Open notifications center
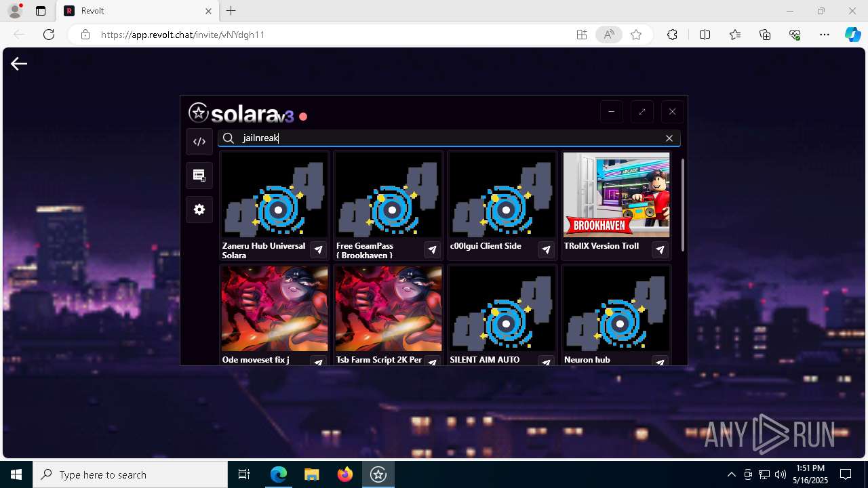868x488 pixels. pos(846,474)
